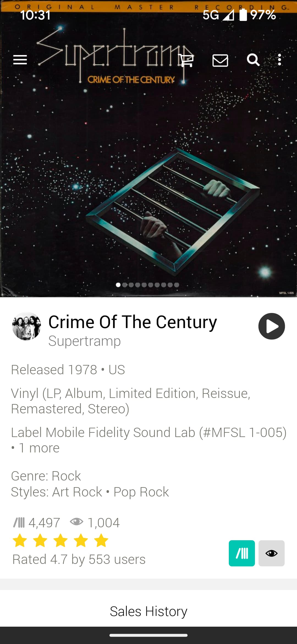This screenshot has width=297, height=644.
Task: View the 4,497 collection count icon
Action: [x=19, y=522]
